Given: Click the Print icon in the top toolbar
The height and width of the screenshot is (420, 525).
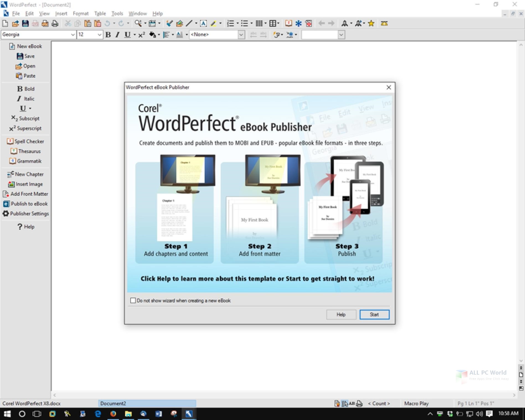Looking at the screenshot, I should (55, 24).
